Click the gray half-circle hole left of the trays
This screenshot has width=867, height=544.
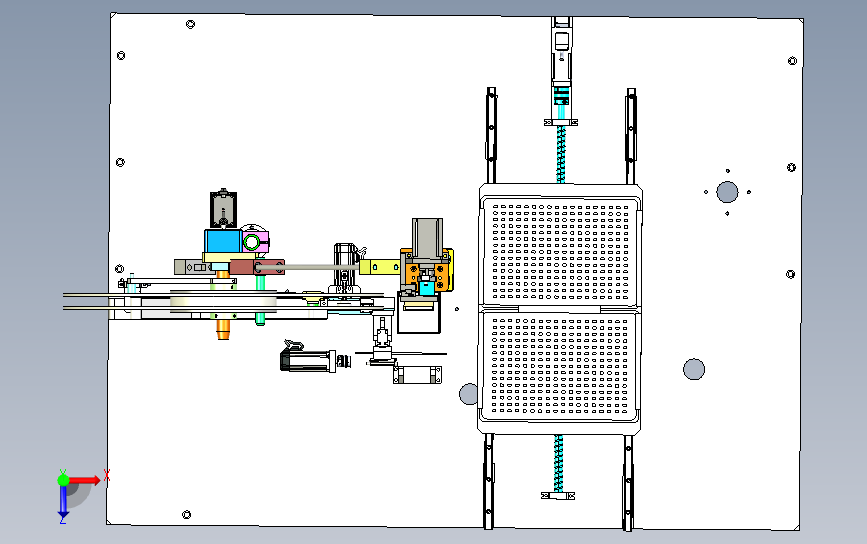(x=468, y=394)
